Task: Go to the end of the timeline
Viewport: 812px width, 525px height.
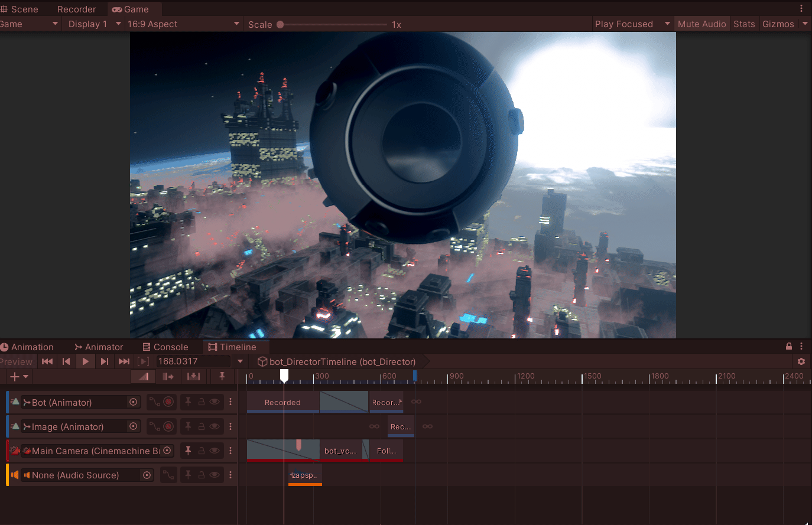Action: tap(124, 361)
